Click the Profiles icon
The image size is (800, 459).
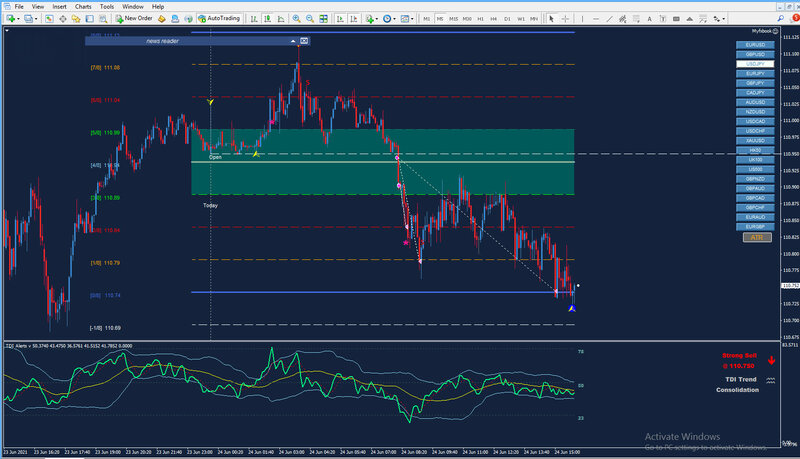(29, 19)
